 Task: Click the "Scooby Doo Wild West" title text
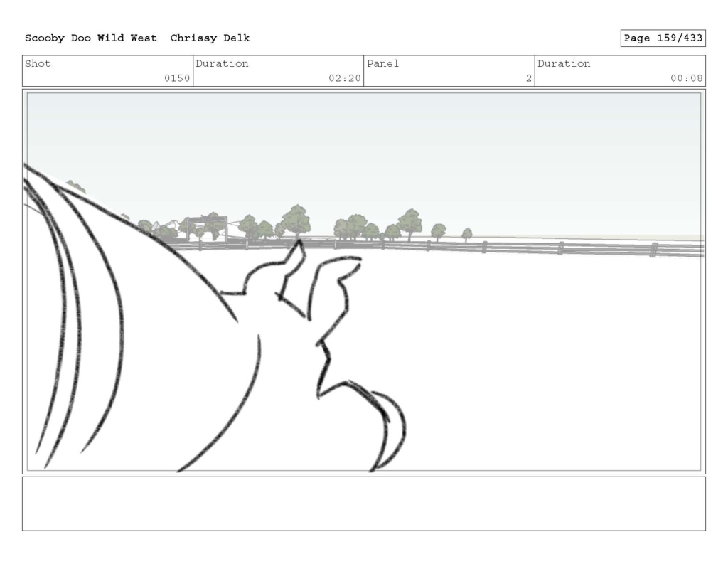point(90,38)
